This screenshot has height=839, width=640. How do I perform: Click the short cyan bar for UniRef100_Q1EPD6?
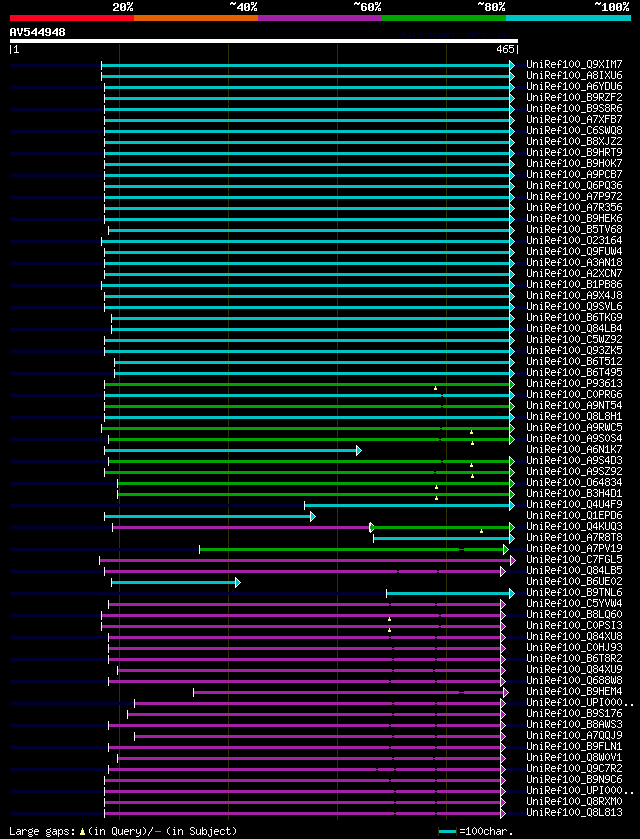(208, 516)
